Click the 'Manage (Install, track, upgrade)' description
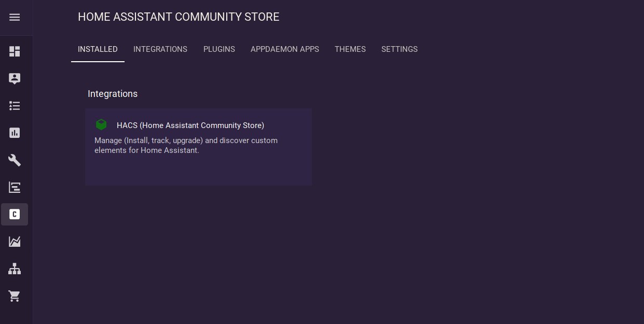 coord(186,146)
